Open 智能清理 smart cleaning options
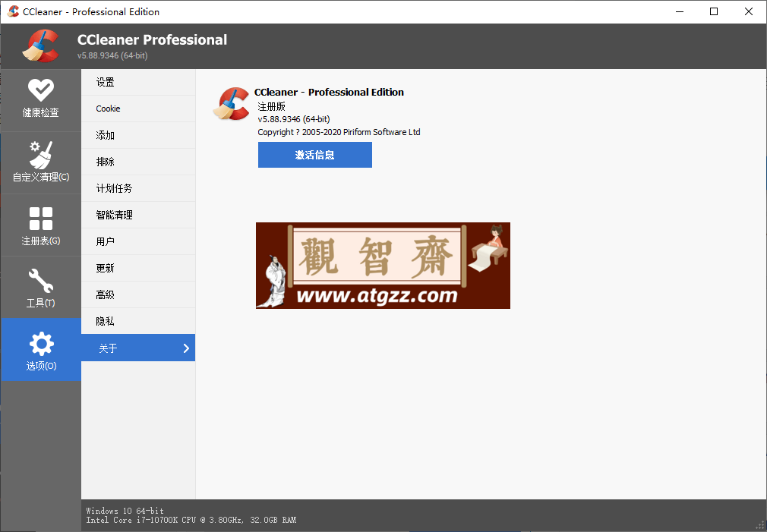Viewport: 767px width, 532px height. [x=138, y=215]
